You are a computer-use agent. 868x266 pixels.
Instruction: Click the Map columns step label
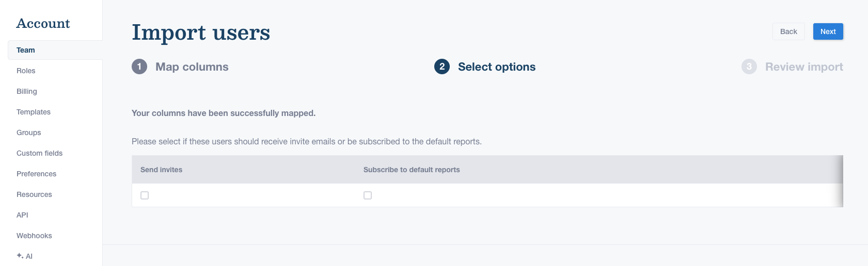tap(192, 66)
